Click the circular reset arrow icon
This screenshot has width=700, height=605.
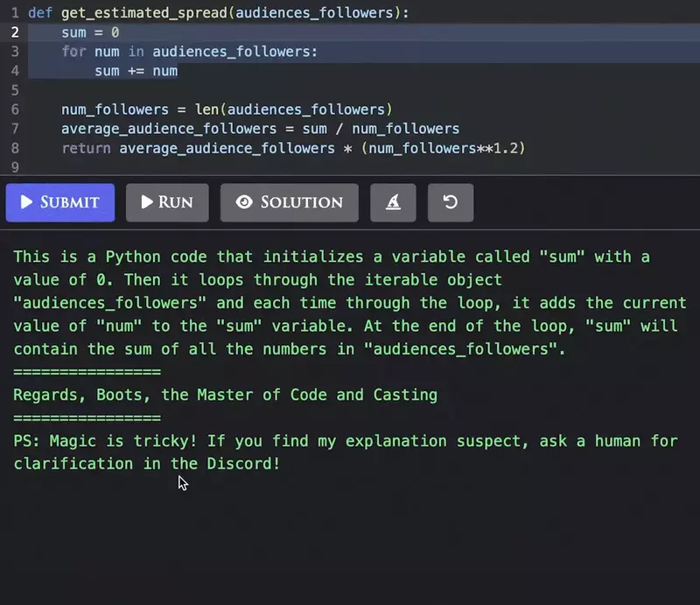coord(450,202)
